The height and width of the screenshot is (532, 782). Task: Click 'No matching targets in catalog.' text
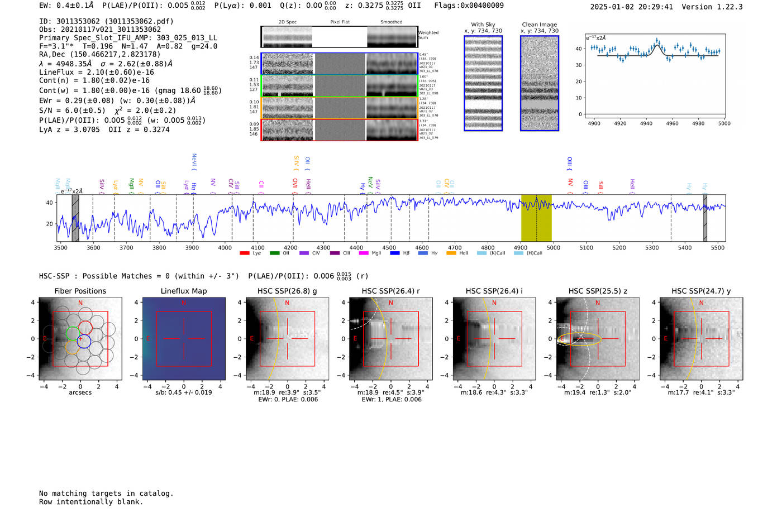tap(106, 493)
